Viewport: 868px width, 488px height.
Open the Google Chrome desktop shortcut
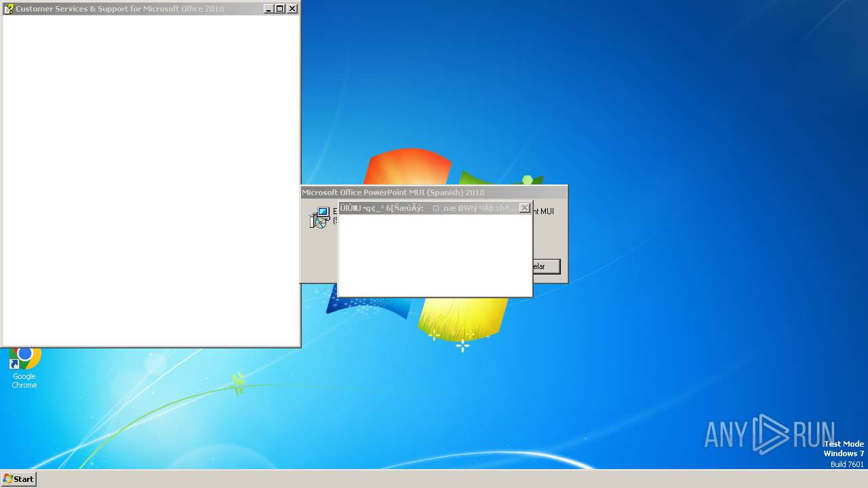[24, 368]
